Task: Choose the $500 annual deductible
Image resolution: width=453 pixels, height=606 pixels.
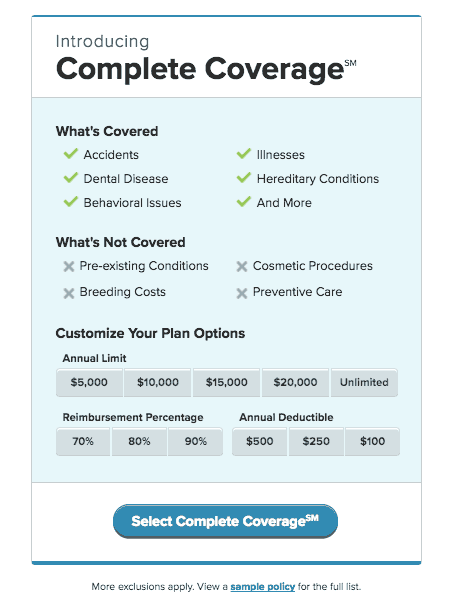Action: tap(260, 441)
